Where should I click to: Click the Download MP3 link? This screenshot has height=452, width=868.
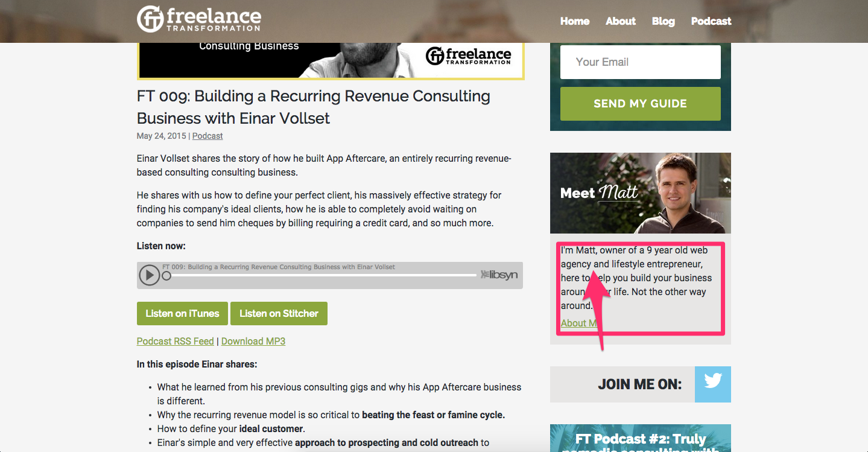point(253,342)
